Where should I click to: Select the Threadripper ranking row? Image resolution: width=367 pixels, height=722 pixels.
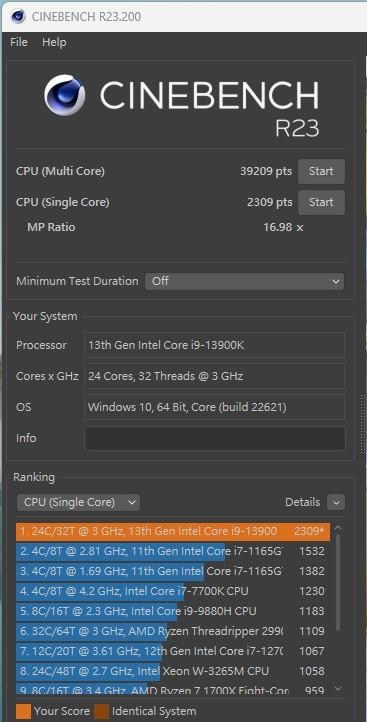click(x=173, y=631)
